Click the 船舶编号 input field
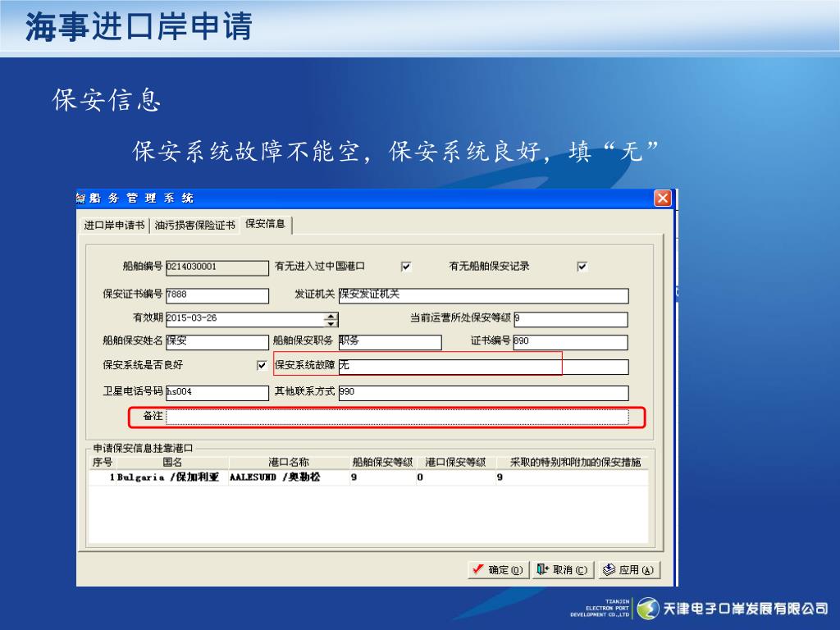Screen dimensions: 840x630 pyautogui.click(x=217, y=267)
